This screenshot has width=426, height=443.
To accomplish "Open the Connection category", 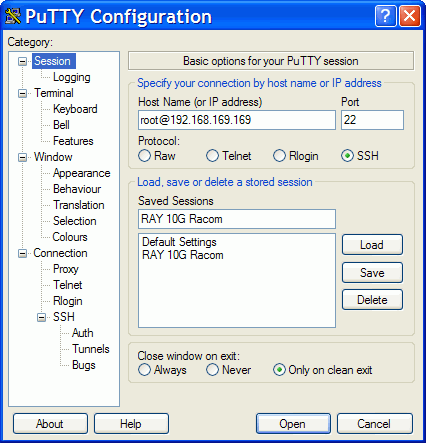I will click(x=60, y=253).
